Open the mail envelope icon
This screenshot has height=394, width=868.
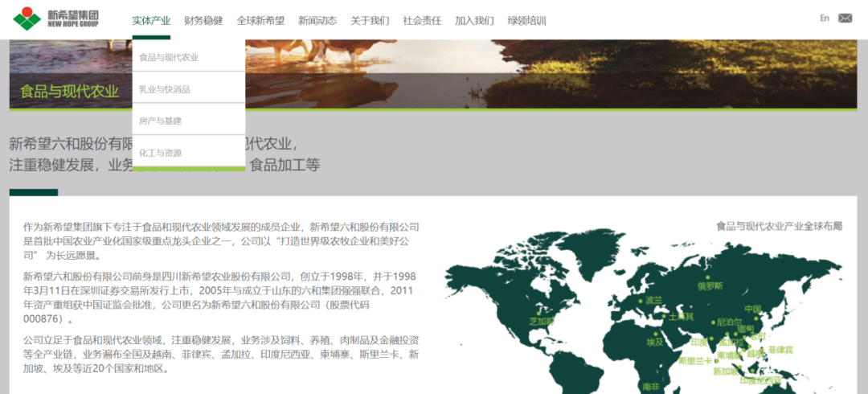click(845, 18)
